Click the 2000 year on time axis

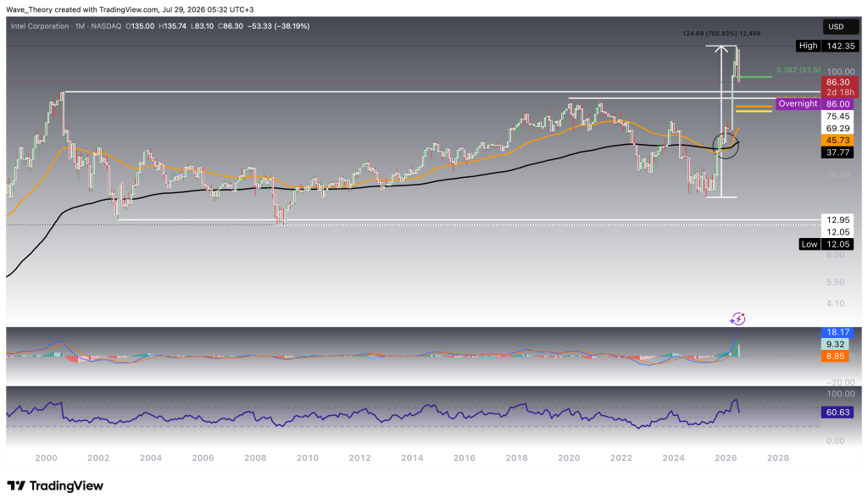tap(46, 457)
